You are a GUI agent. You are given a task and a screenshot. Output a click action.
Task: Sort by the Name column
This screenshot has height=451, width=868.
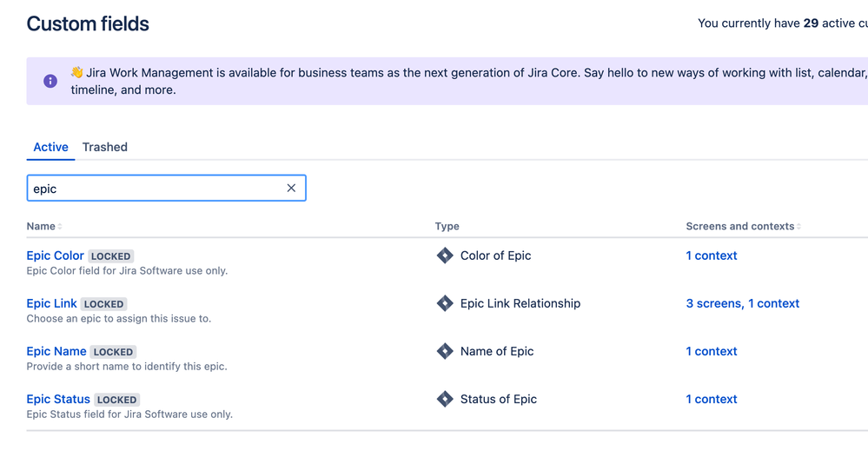[44, 226]
